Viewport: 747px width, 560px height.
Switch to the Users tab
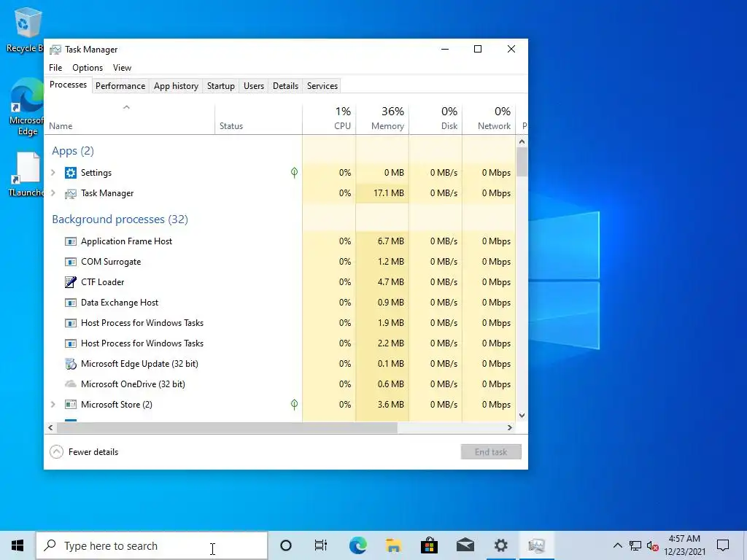(253, 86)
